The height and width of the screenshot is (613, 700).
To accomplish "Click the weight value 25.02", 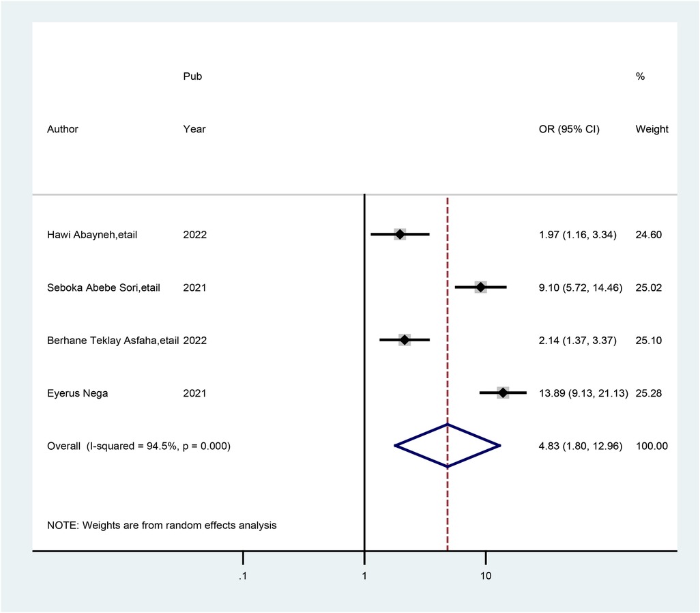I will (649, 288).
